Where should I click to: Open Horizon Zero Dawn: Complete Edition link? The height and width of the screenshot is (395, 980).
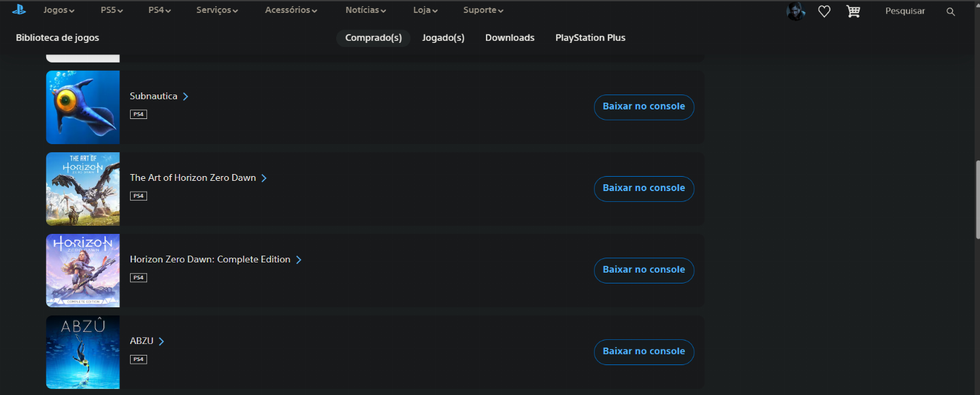point(216,260)
